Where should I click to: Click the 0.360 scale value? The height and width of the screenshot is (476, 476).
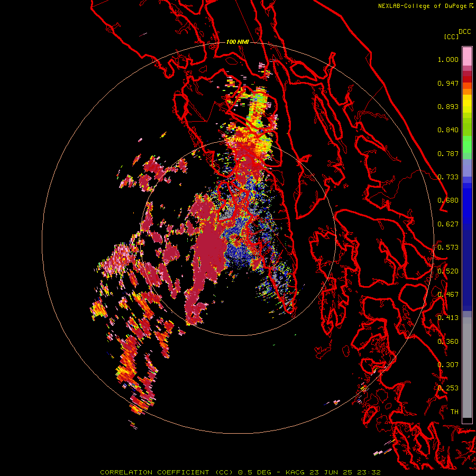point(448,342)
